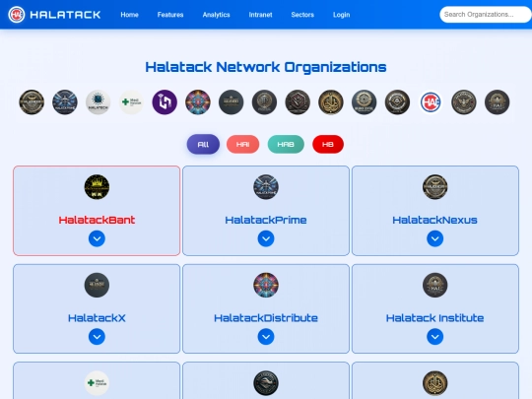Screen dimensions: 532x399
Task: Click the Medi green cross logo in bottom card
Action: pyautogui.click(x=97, y=383)
